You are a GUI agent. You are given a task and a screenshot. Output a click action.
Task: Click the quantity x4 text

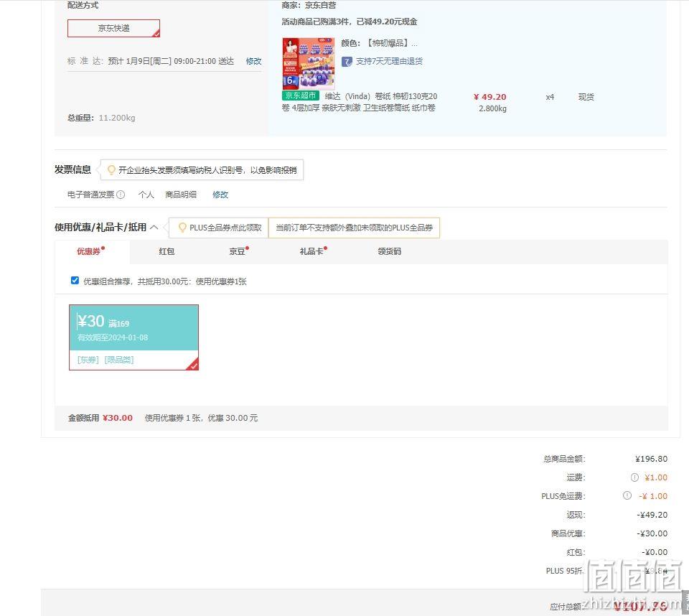(x=550, y=97)
